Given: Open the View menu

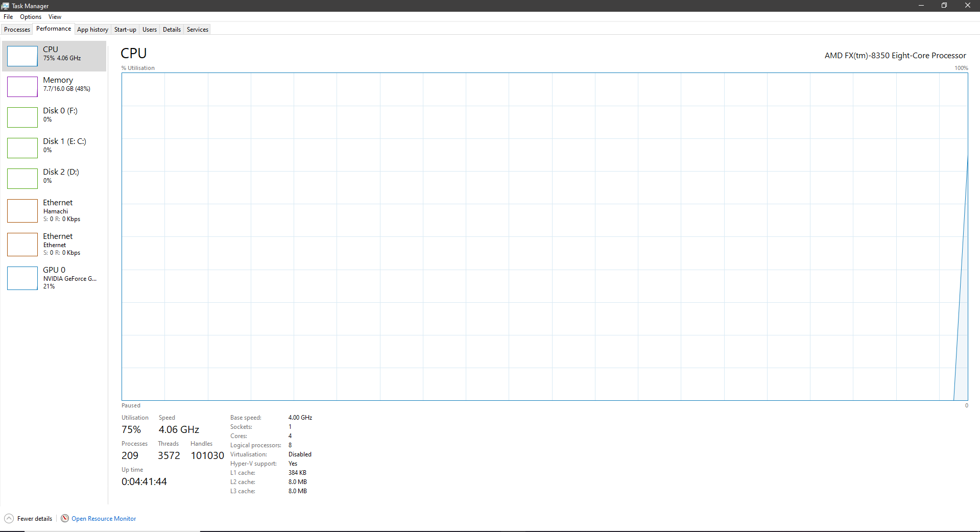Looking at the screenshot, I should click(55, 16).
